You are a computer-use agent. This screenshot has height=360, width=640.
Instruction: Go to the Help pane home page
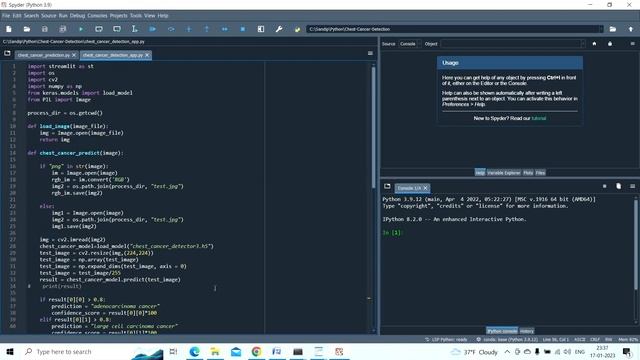[594, 44]
